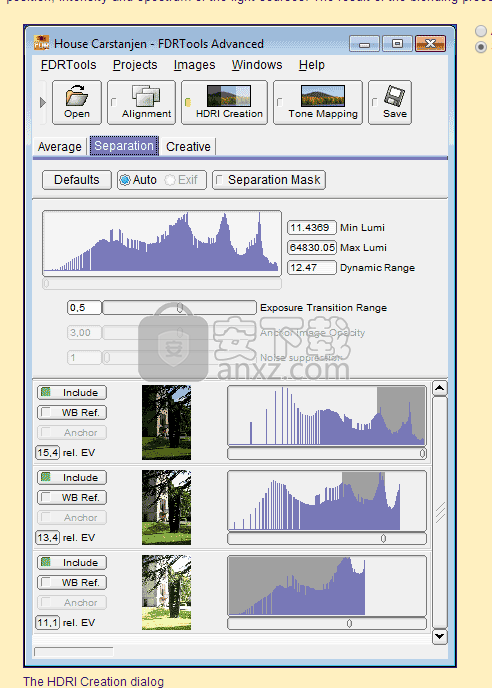Switch to the Average tab
The width and height of the screenshot is (492, 688).
tap(60, 147)
